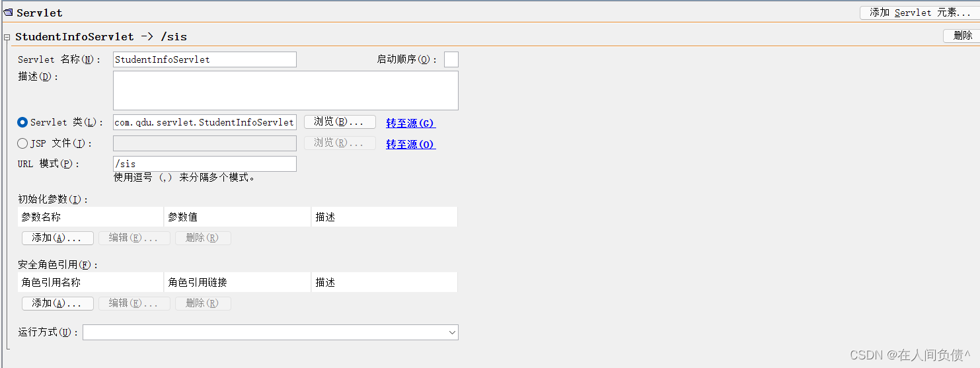Collapse the StudentInfoServlet -> /sis section

[7, 37]
